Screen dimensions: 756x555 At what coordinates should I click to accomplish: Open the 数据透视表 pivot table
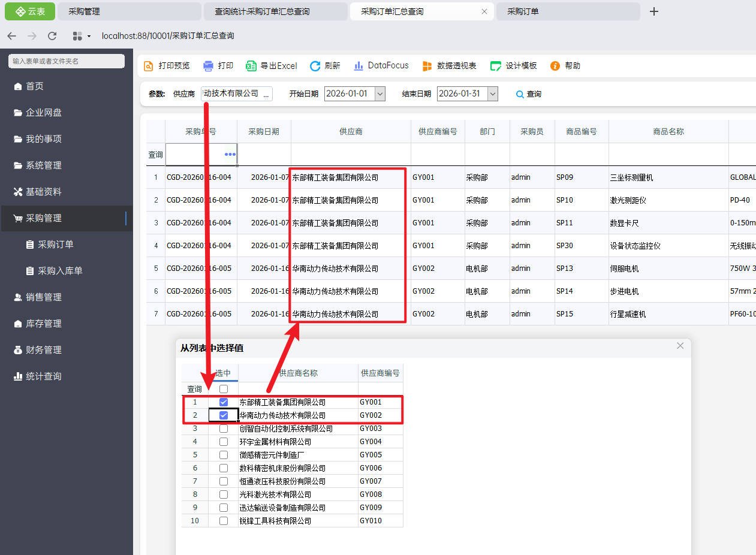449,66
